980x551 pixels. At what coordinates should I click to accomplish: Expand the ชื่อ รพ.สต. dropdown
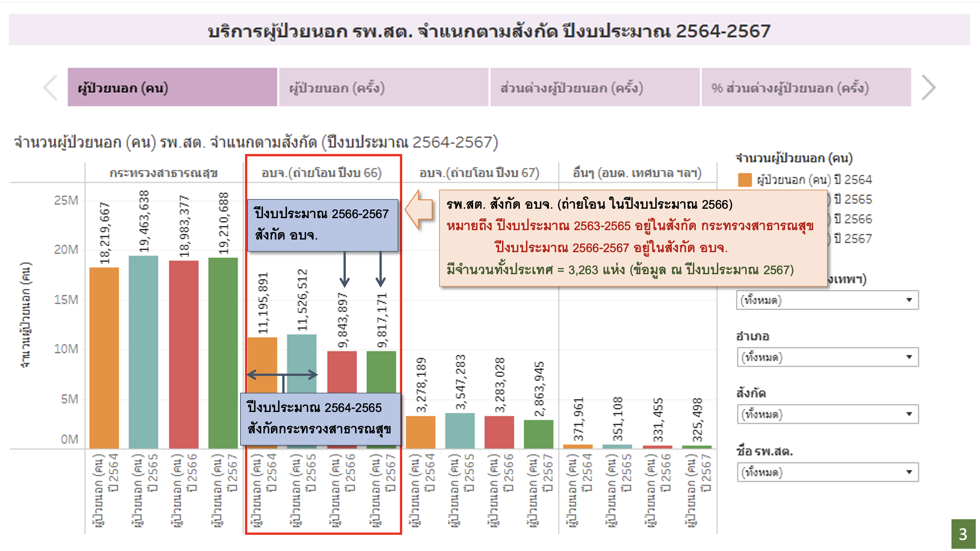pos(827,472)
